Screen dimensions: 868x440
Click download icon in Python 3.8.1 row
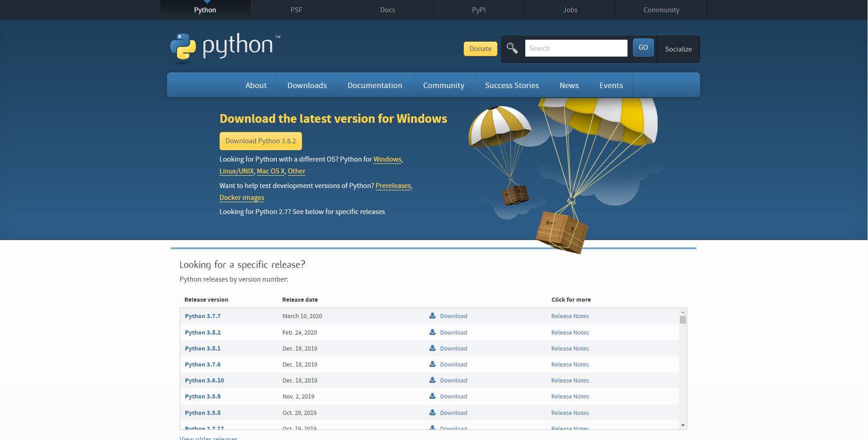click(432, 348)
